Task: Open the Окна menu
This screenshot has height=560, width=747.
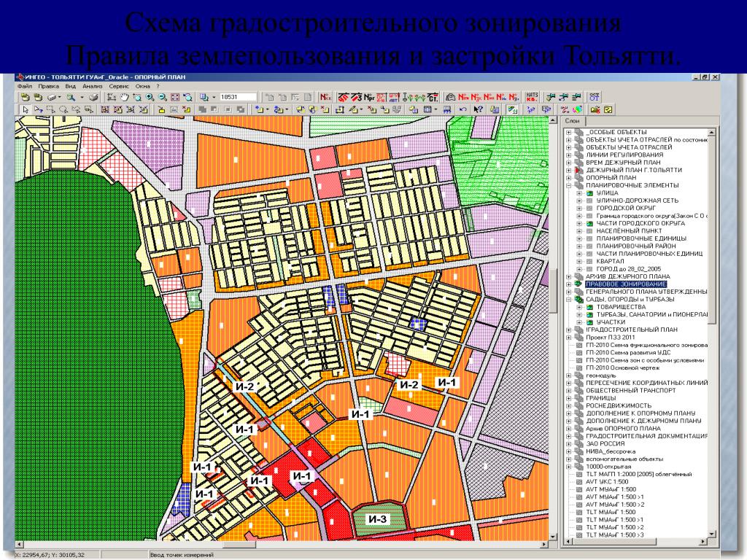Action: pyautogui.click(x=142, y=87)
